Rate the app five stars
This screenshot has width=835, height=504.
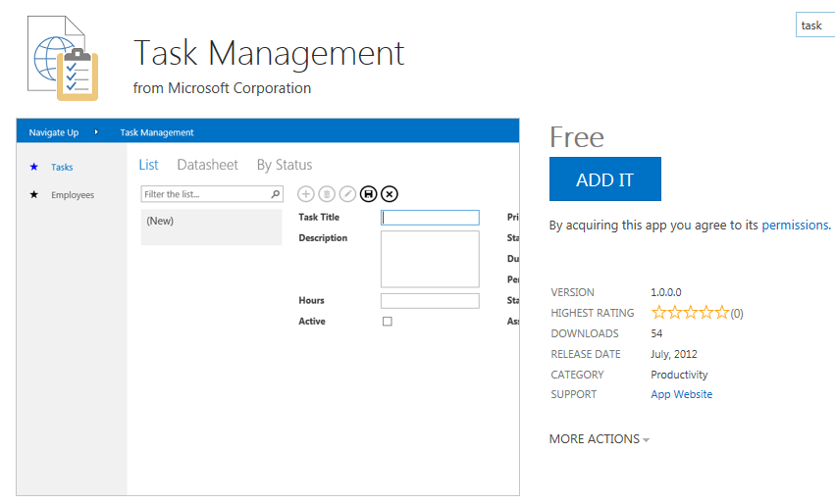[x=721, y=313]
